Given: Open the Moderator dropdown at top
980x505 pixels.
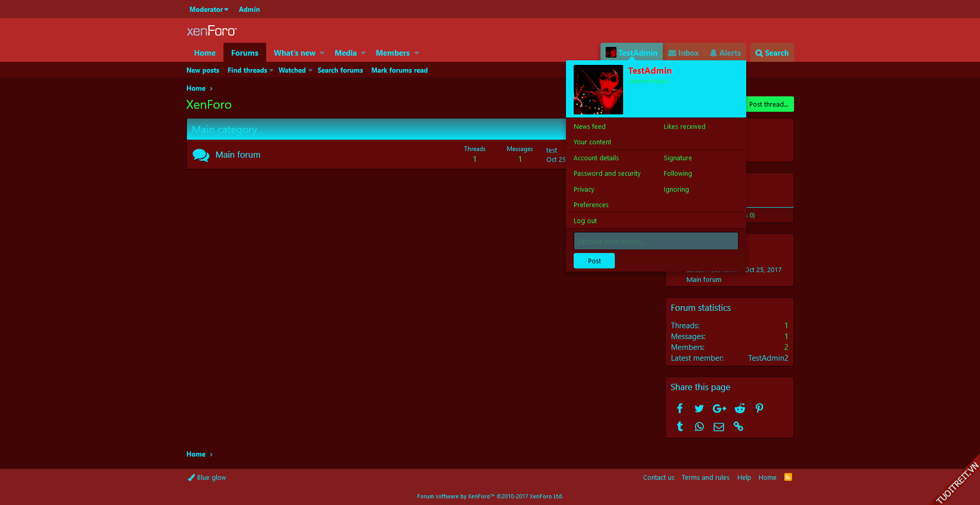Looking at the screenshot, I should [x=209, y=9].
